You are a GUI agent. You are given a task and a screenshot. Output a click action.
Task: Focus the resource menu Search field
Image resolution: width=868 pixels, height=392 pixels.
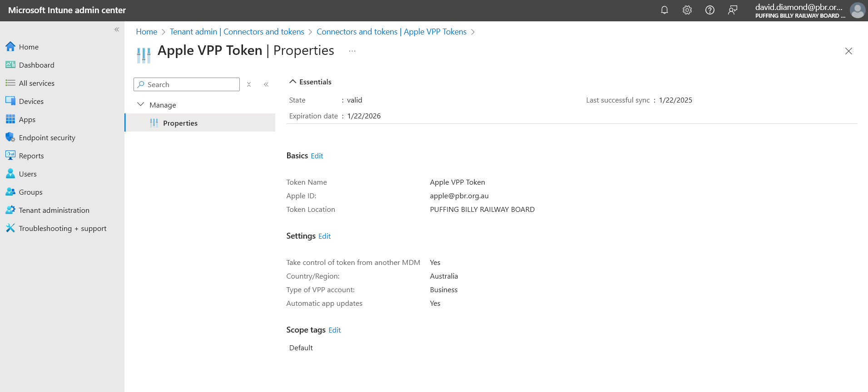pos(187,84)
